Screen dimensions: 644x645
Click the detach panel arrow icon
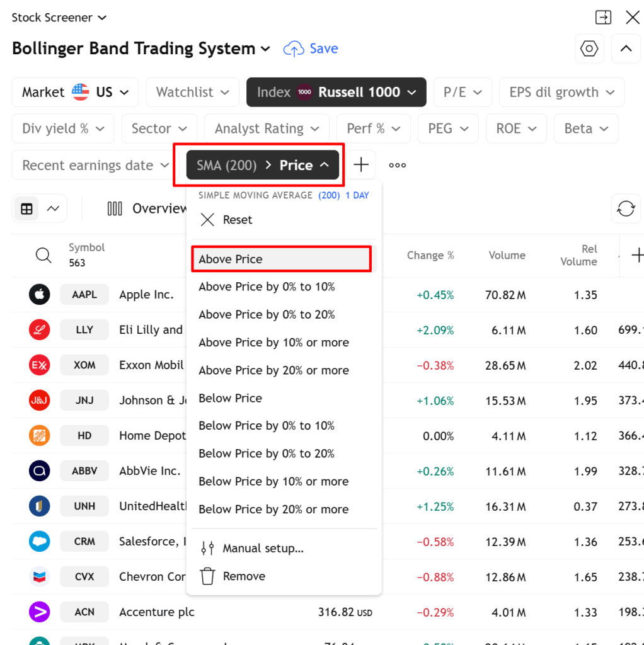click(x=603, y=18)
